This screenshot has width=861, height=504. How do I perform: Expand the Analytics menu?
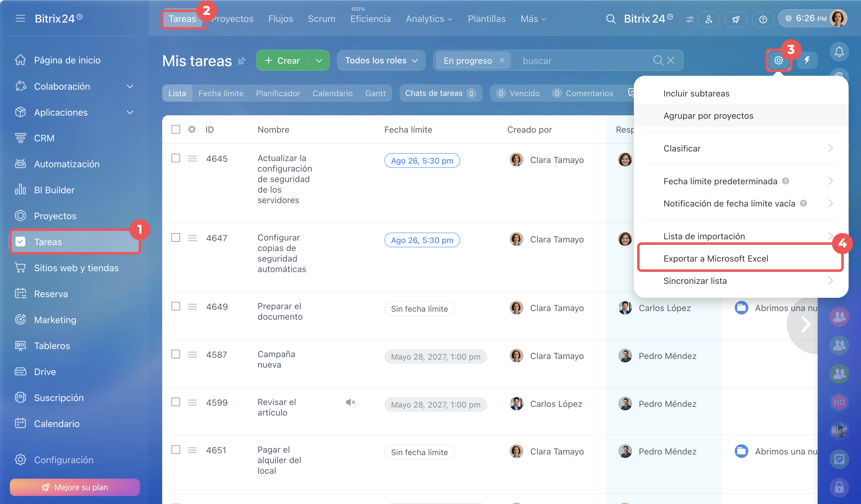pos(429,19)
